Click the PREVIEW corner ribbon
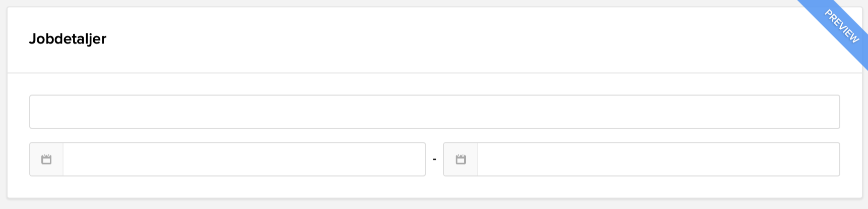Screen dimensions: 868x209 [x=841, y=26]
